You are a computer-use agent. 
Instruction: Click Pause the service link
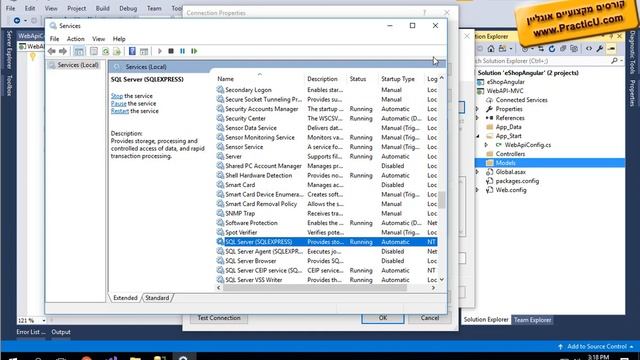[x=118, y=104]
